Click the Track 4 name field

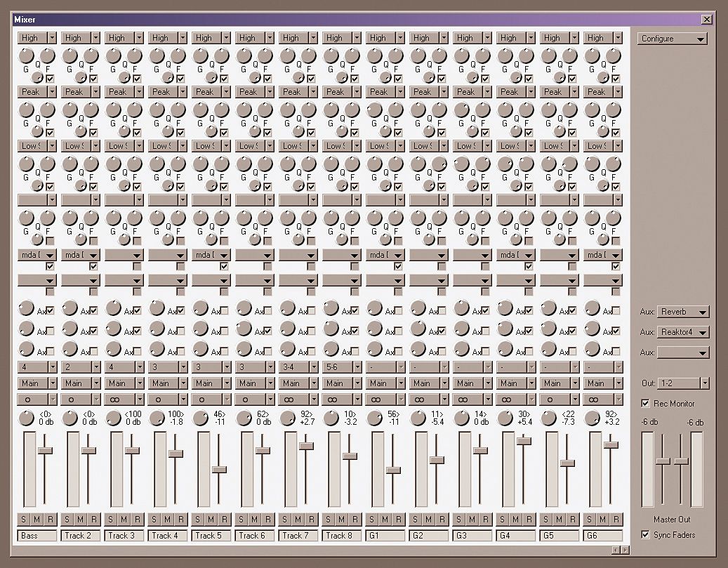(168, 536)
